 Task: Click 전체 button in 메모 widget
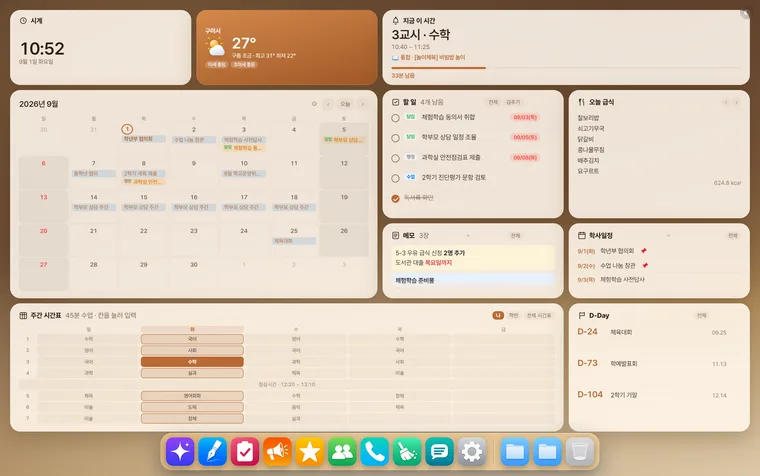515,236
